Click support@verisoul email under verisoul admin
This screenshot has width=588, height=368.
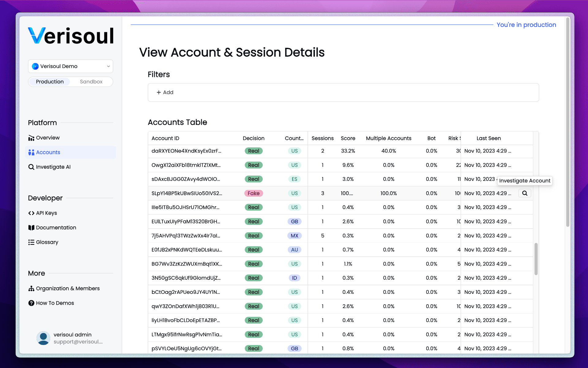78,342
